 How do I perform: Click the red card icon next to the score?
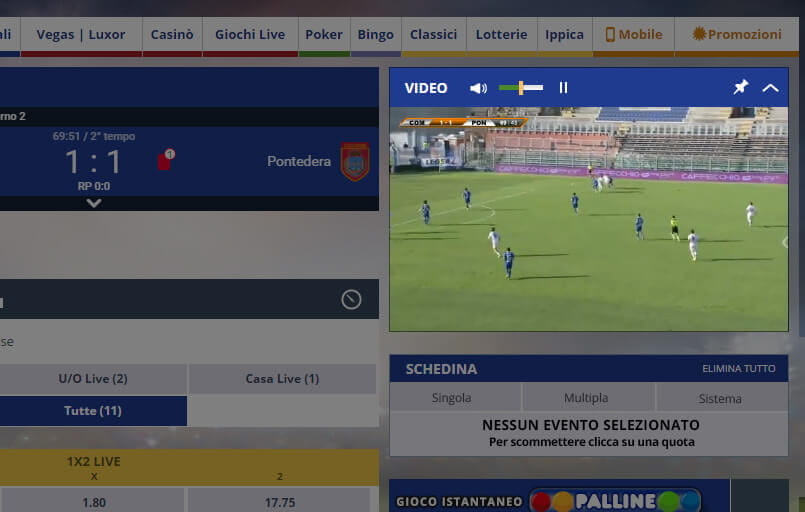tap(166, 160)
